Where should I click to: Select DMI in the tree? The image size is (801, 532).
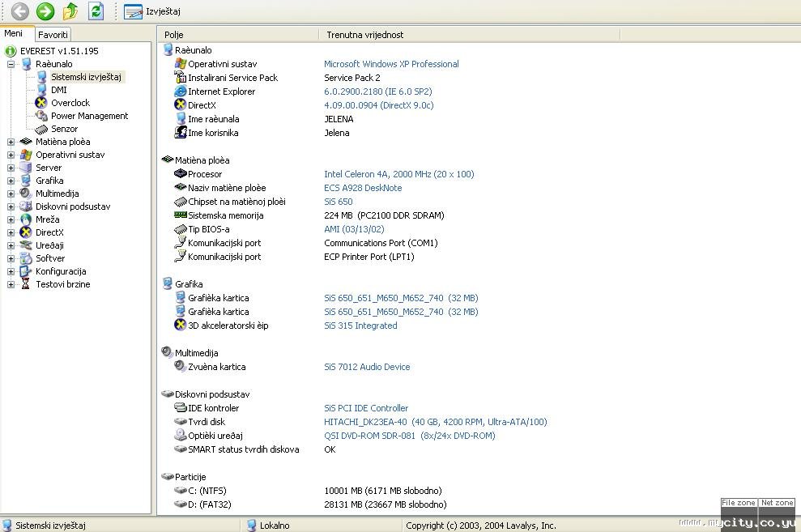[x=58, y=90]
